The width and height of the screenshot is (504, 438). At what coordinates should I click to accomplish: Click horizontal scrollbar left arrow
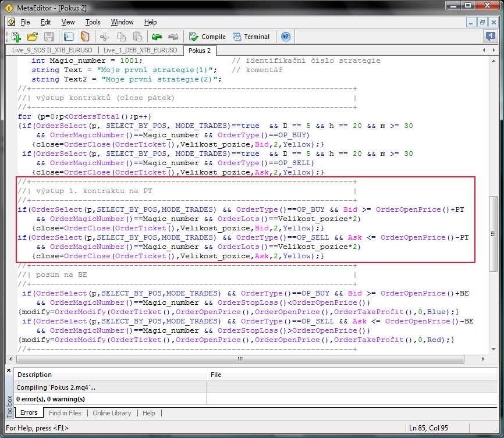pos(10,359)
